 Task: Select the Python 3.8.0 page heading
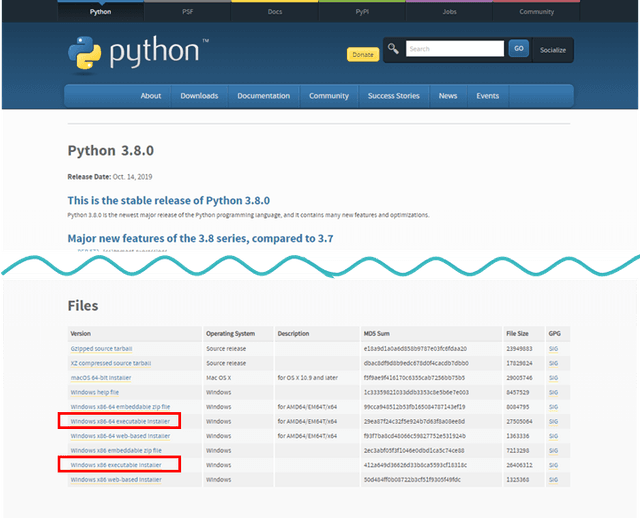click(111, 151)
